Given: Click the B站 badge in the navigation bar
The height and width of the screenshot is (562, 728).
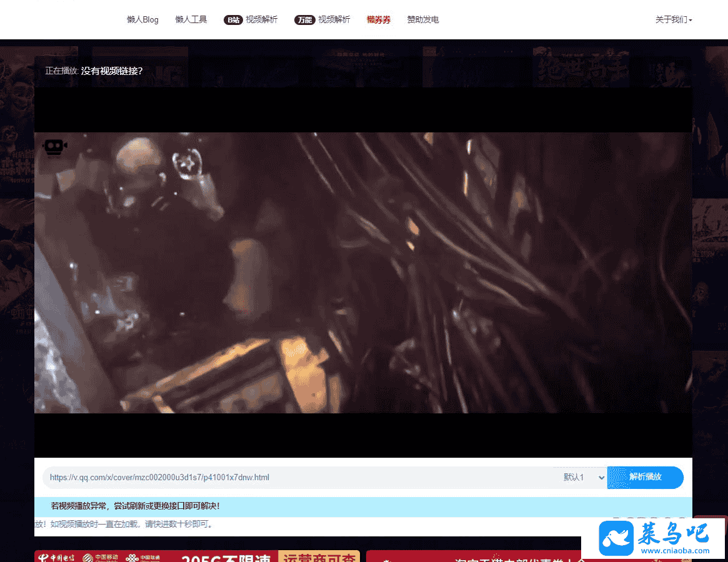Looking at the screenshot, I should coord(233,20).
